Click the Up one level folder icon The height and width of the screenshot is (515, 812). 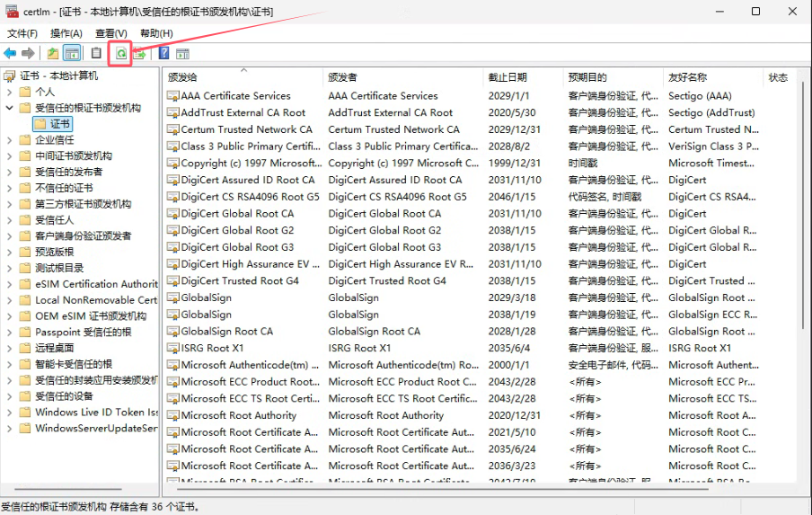pos(53,54)
